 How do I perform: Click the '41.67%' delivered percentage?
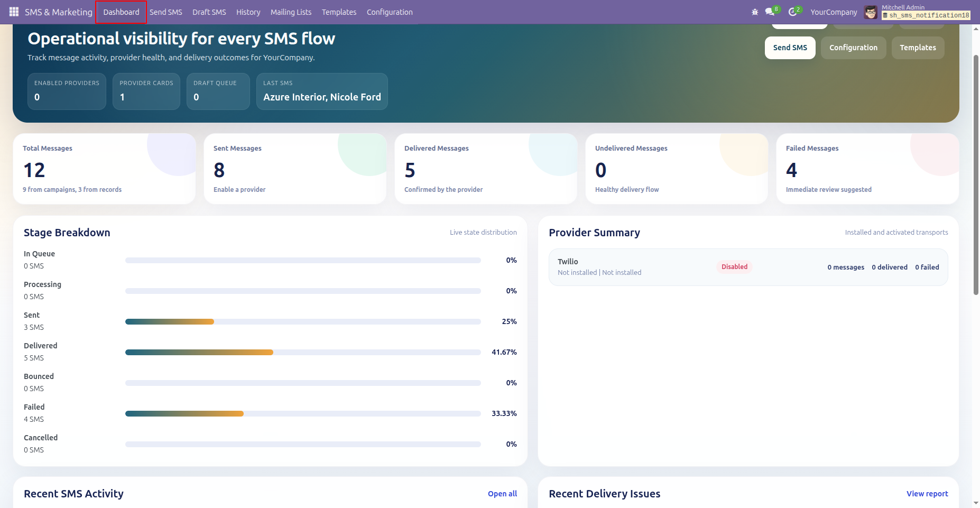504,352
